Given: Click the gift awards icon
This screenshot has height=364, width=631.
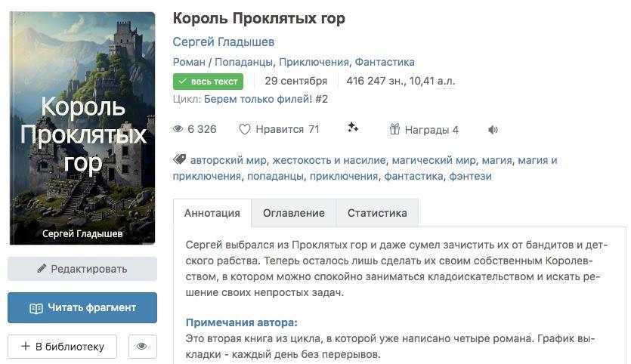Looking at the screenshot, I should click(394, 129).
